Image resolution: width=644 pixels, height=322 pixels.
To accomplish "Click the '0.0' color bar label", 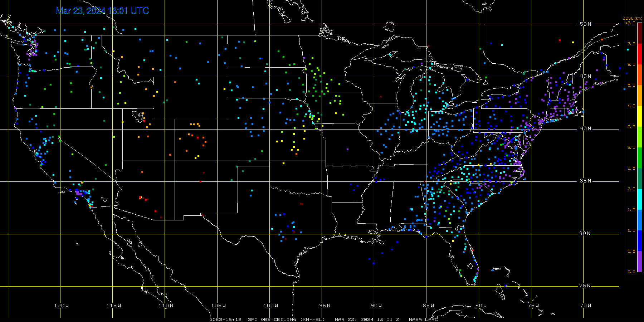I will pos(631,272).
